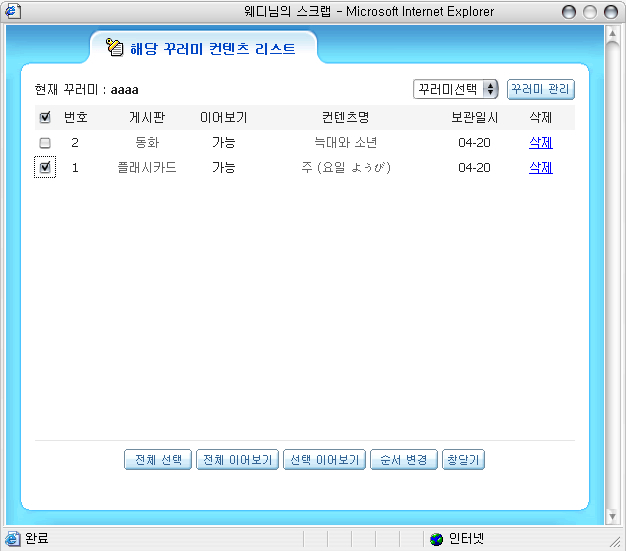Image resolution: width=626 pixels, height=551 pixels.
Task: Click the vertical scrollbar down arrow
Action: coord(614,517)
